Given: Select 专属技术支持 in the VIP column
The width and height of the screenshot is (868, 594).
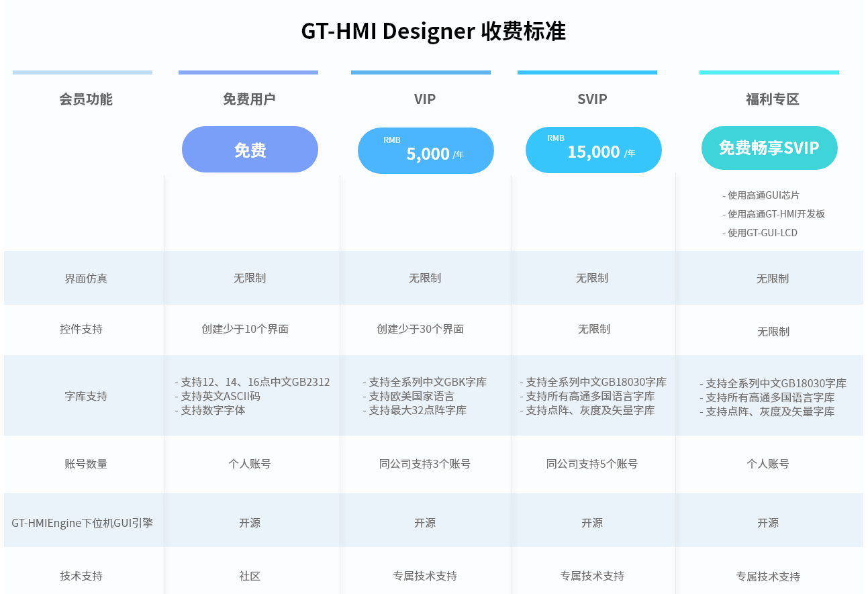Looking at the screenshot, I should 425,576.
